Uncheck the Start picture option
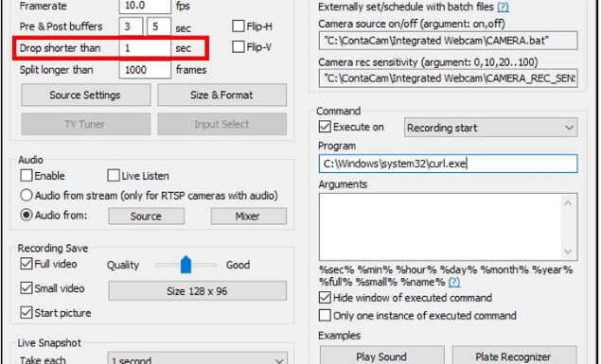 click(x=27, y=312)
